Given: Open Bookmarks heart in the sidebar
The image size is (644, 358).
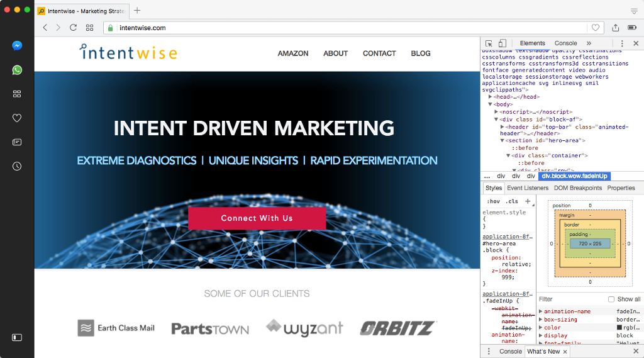Looking at the screenshot, I should coord(17,118).
